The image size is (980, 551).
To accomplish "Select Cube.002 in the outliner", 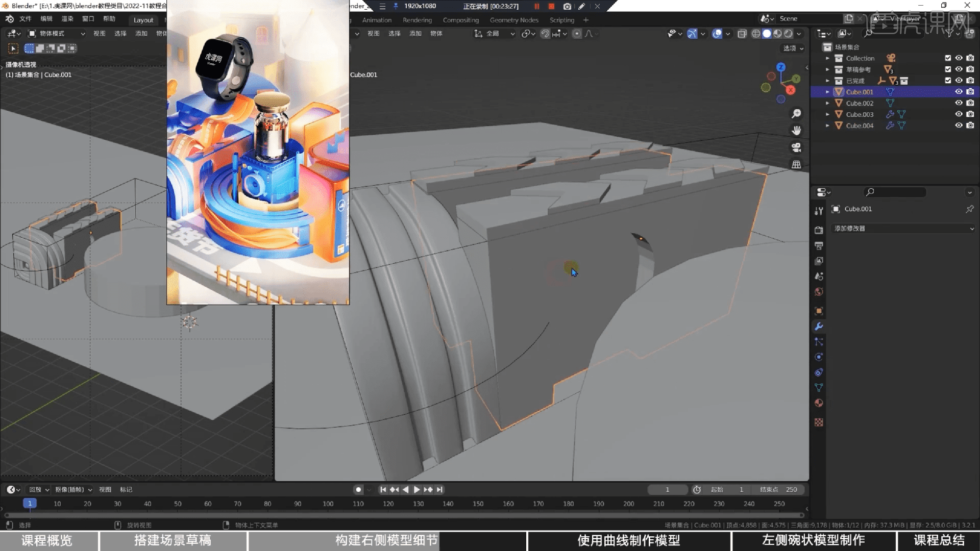I will tap(860, 103).
